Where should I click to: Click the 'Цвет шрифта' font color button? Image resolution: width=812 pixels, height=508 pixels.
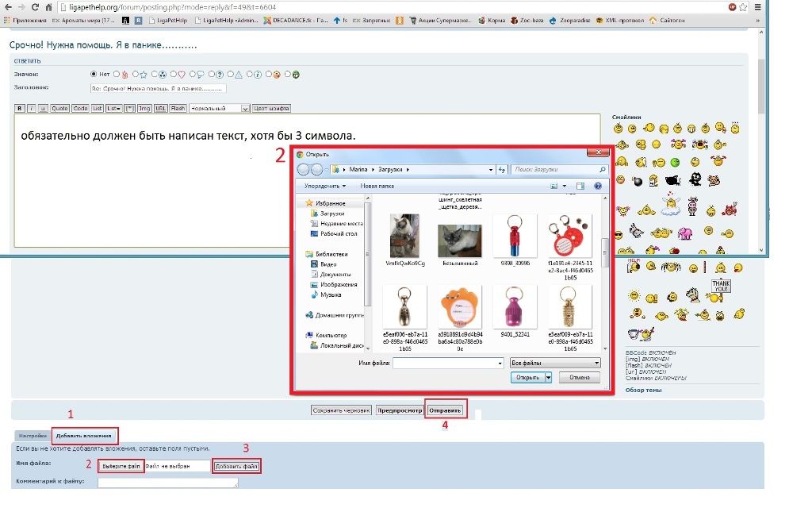[x=271, y=108]
